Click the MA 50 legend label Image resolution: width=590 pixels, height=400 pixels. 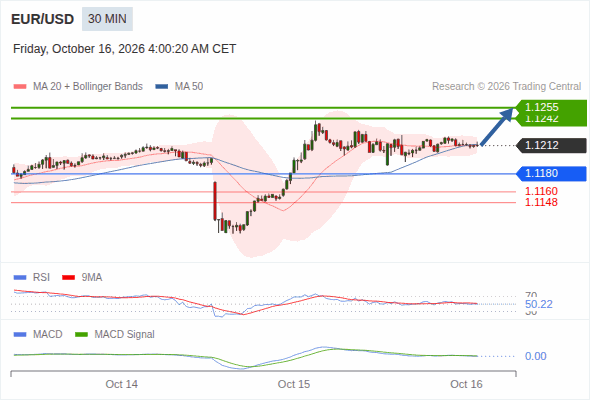point(189,87)
